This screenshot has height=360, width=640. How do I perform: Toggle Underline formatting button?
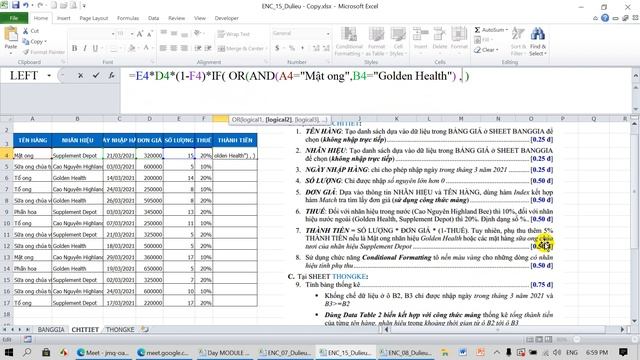[x=95, y=48]
